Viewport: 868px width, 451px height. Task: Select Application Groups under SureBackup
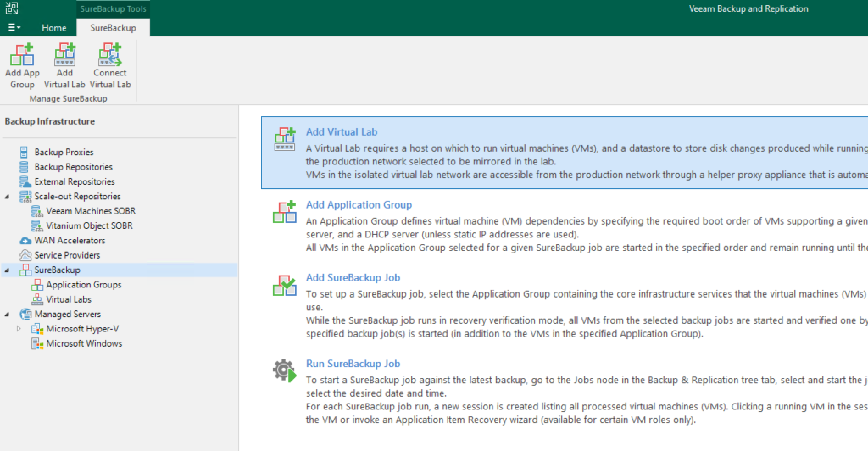coord(84,285)
